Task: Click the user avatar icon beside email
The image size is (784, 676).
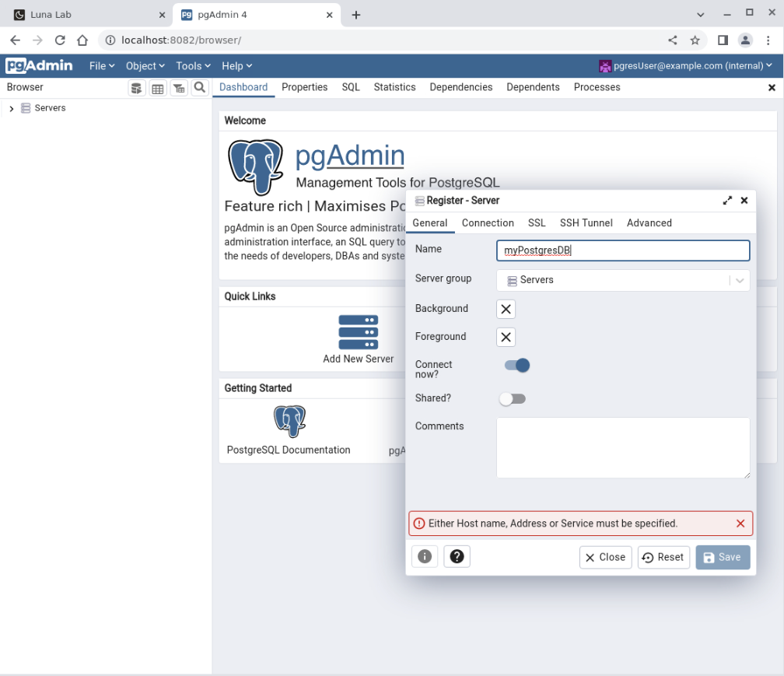Action: [x=605, y=66]
